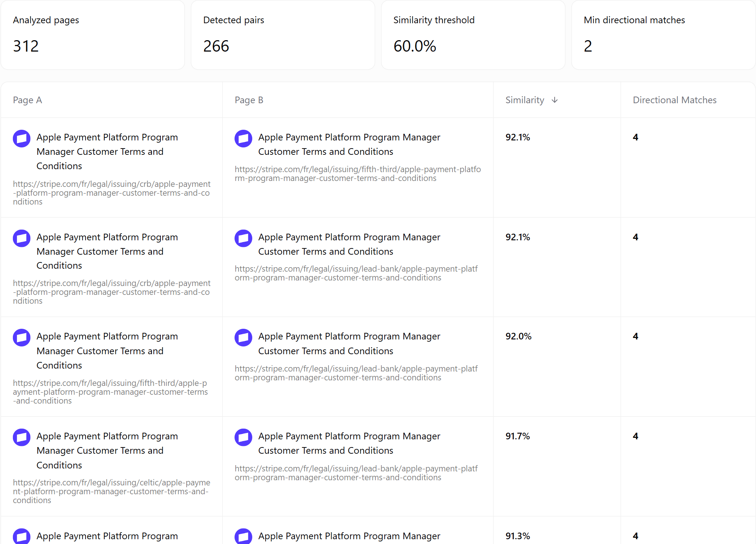Click the Min directional matches card
This screenshot has width=756, height=544.
pos(663,35)
